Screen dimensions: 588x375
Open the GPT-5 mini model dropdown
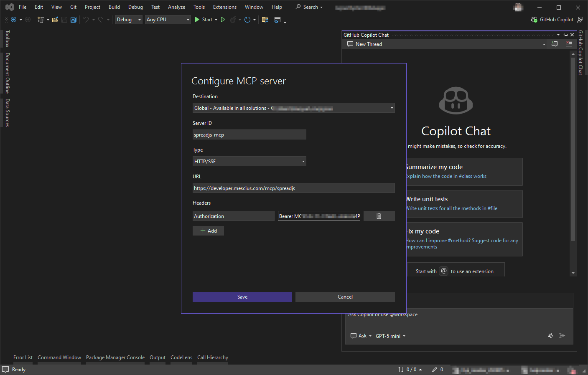click(x=390, y=336)
